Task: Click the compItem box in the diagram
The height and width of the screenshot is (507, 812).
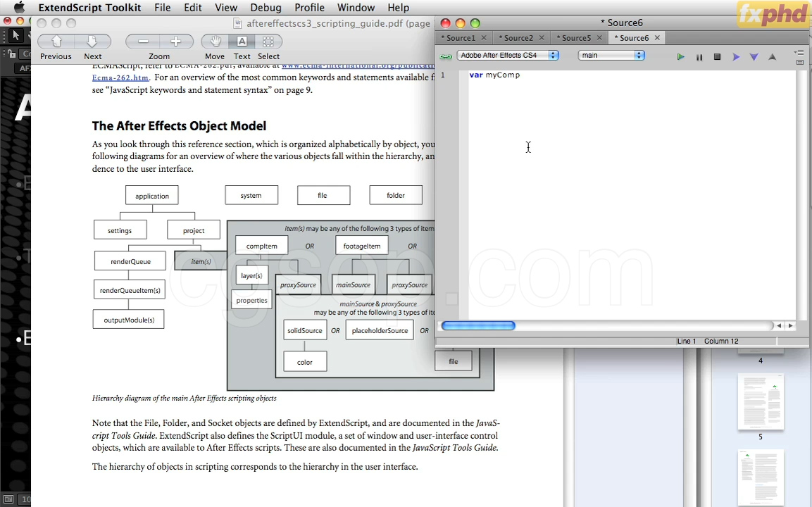Action: 261,246
